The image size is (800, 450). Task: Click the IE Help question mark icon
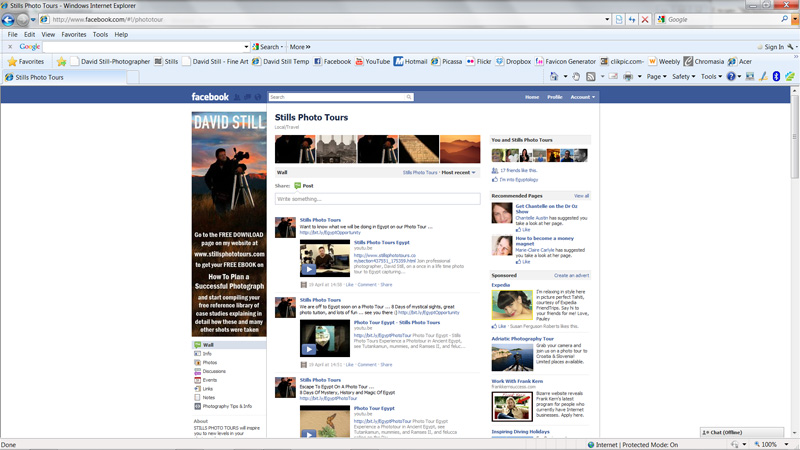tap(731, 77)
